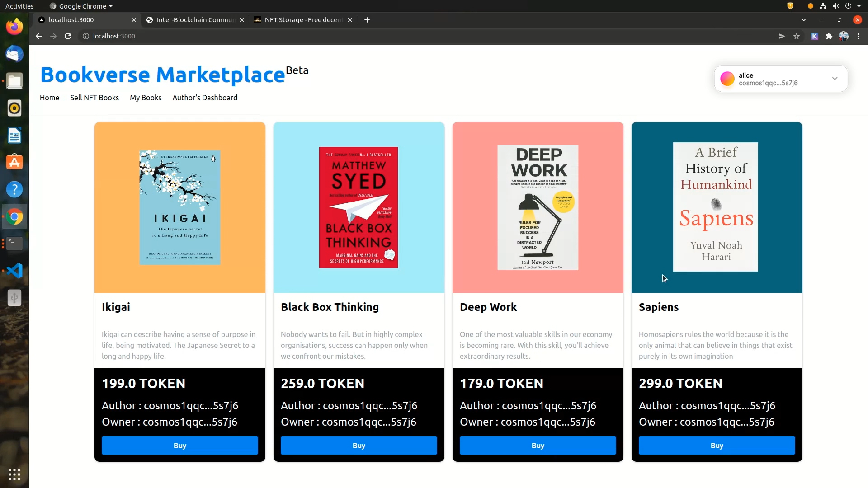Click the Deep Work book cover

(x=538, y=207)
